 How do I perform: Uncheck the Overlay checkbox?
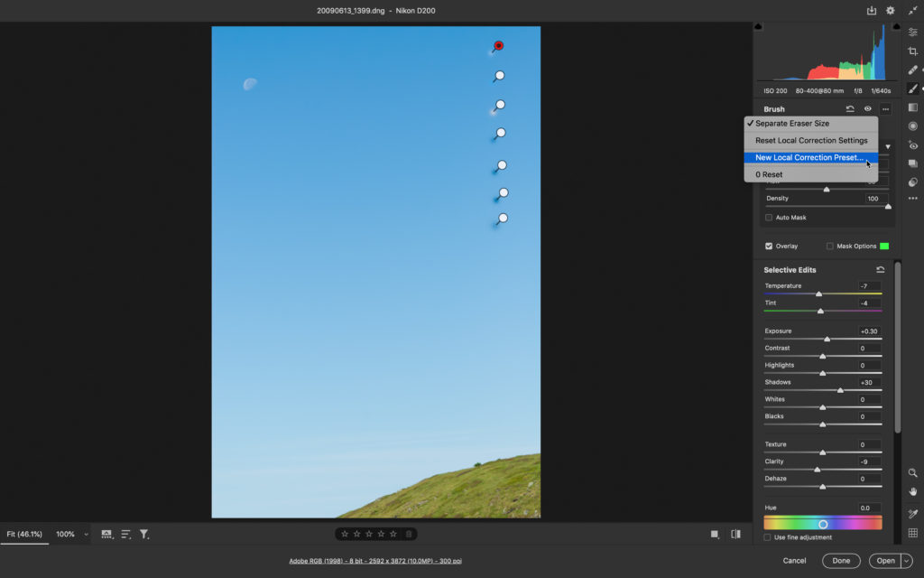coord(769,246)
